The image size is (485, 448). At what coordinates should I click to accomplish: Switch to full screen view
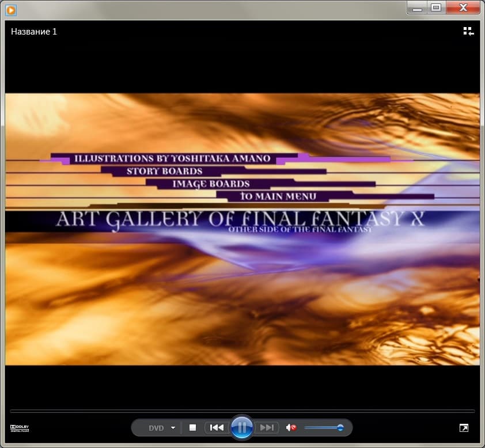click(x=464, y=428)
